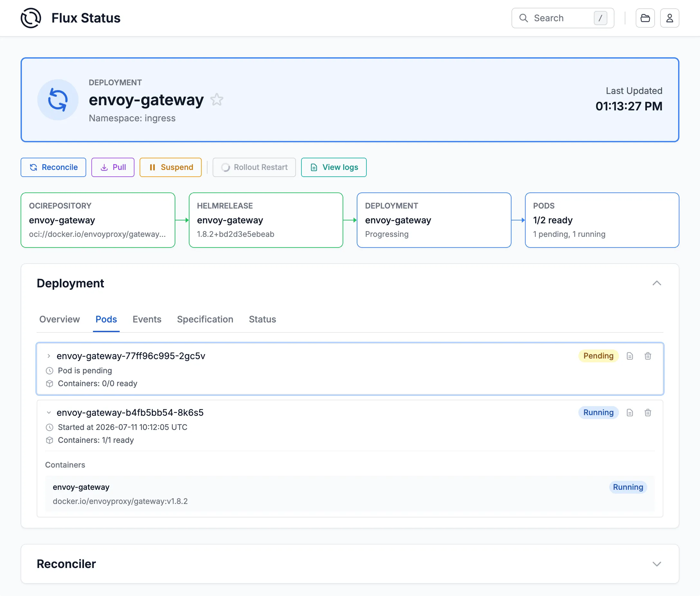Favorite envoy-gateway with the star icon
The image size is (700, 596).
pyautogui.click(x=217, y=99)
